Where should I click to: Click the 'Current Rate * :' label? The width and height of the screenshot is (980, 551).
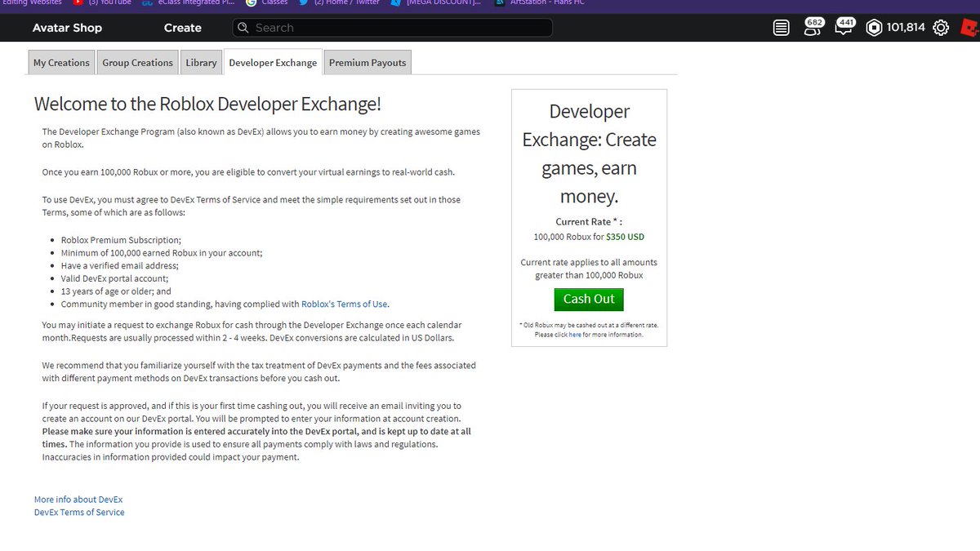(x=589, y=222)
